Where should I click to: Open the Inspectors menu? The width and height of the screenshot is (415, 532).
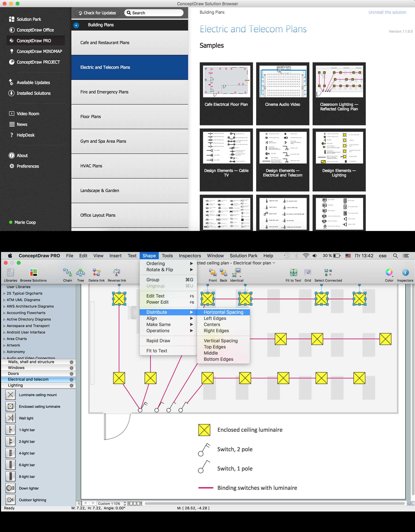190,256
